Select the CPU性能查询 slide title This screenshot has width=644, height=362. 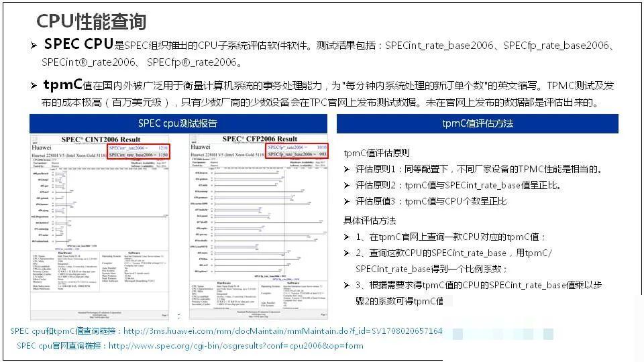(91, 21)
